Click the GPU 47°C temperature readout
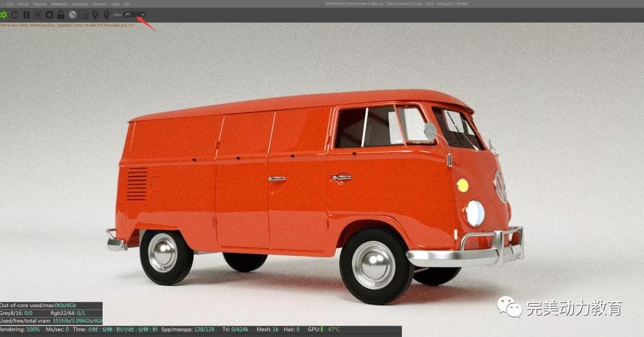 click(x=324, y=330)
